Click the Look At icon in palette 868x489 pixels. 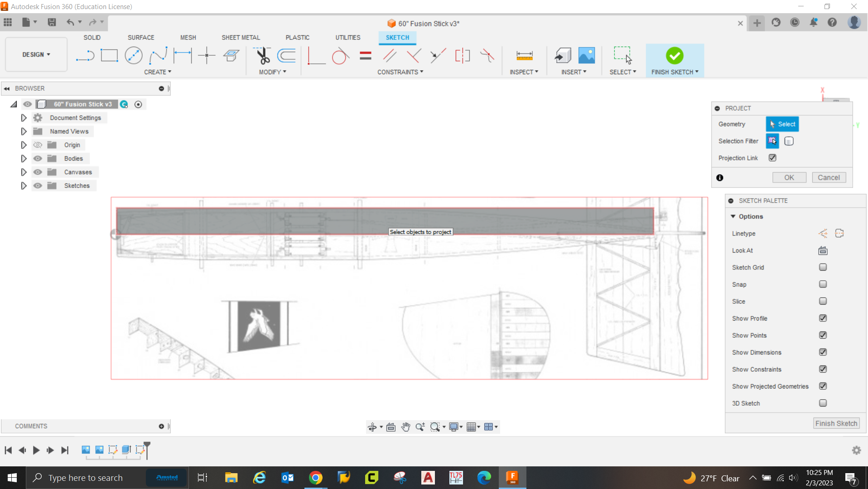click(x=823, y=250)
